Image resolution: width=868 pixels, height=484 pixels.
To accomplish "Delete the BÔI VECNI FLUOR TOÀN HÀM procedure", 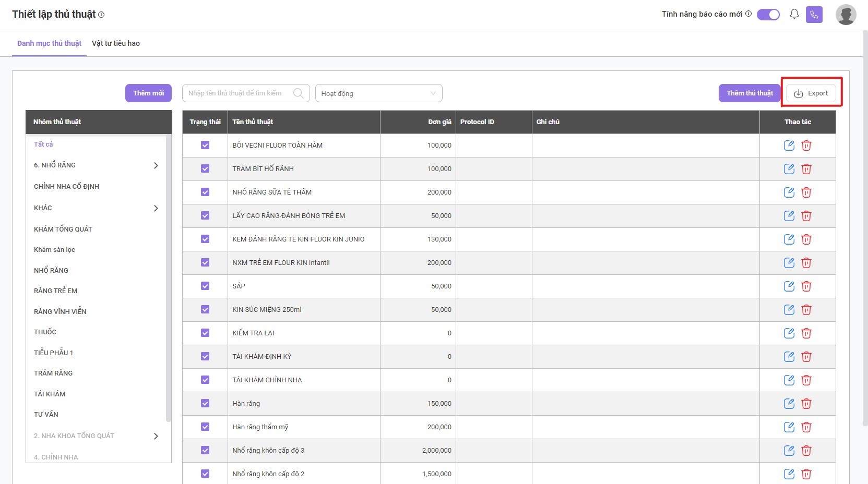I will click(806, 146).
